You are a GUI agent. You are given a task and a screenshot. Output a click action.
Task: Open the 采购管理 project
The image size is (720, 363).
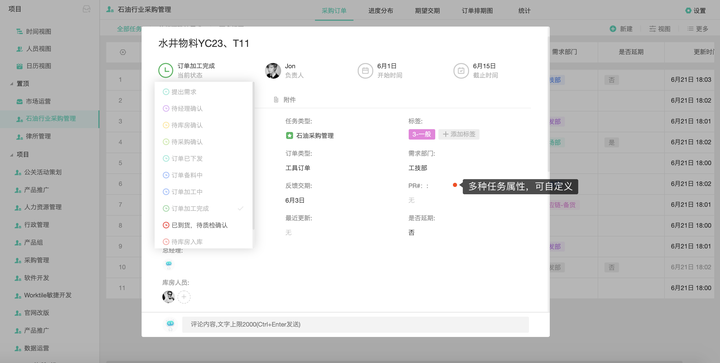[36, 260]
